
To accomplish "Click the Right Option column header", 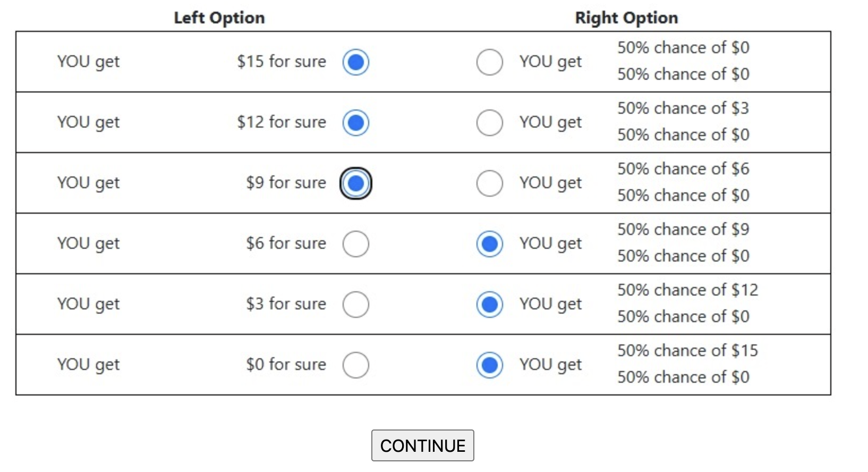I will coord(626,18).
